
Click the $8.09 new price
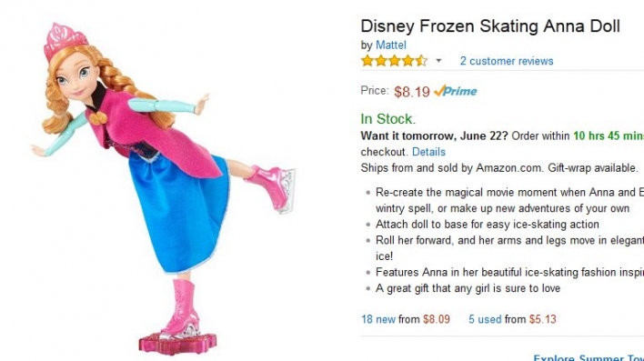437,319
